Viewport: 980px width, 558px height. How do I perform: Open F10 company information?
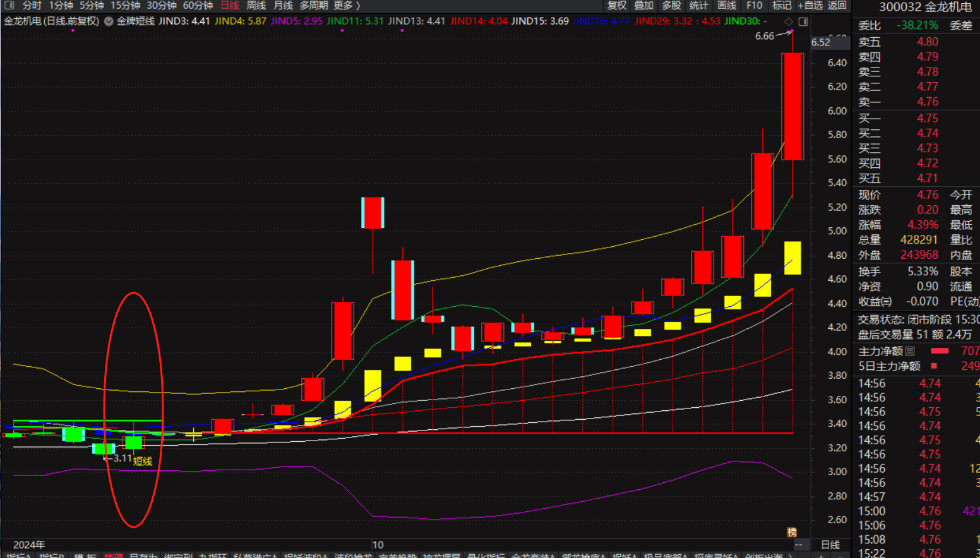coord(754,5)
